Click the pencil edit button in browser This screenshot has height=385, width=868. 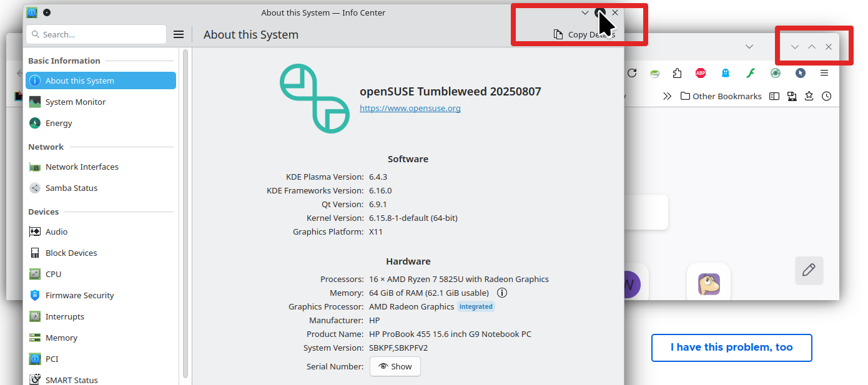[809, 270]
